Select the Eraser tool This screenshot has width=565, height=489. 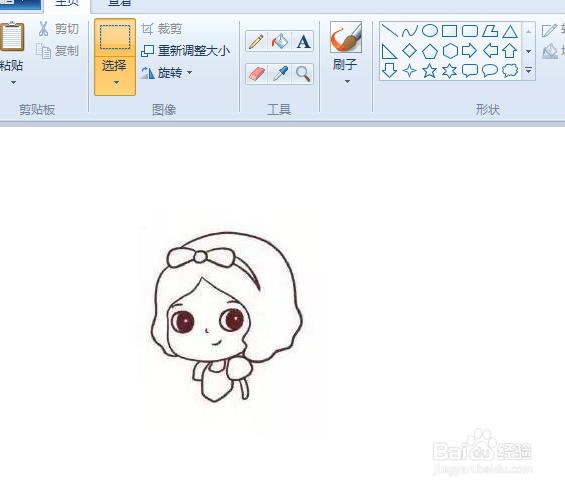click(x=256, y=74)
